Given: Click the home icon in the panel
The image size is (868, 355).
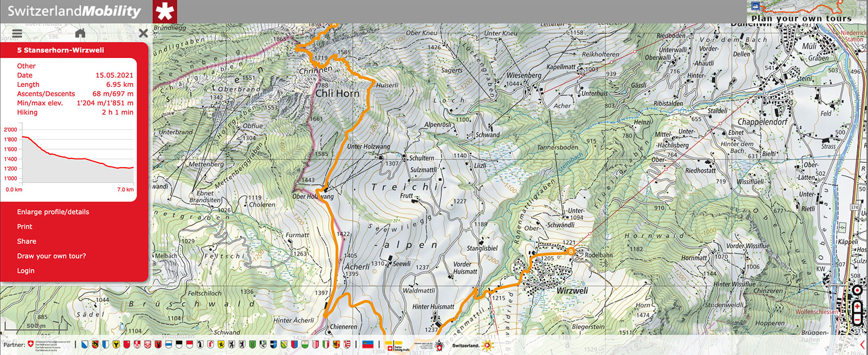Looking at the screenshot, I should (80, 33).
